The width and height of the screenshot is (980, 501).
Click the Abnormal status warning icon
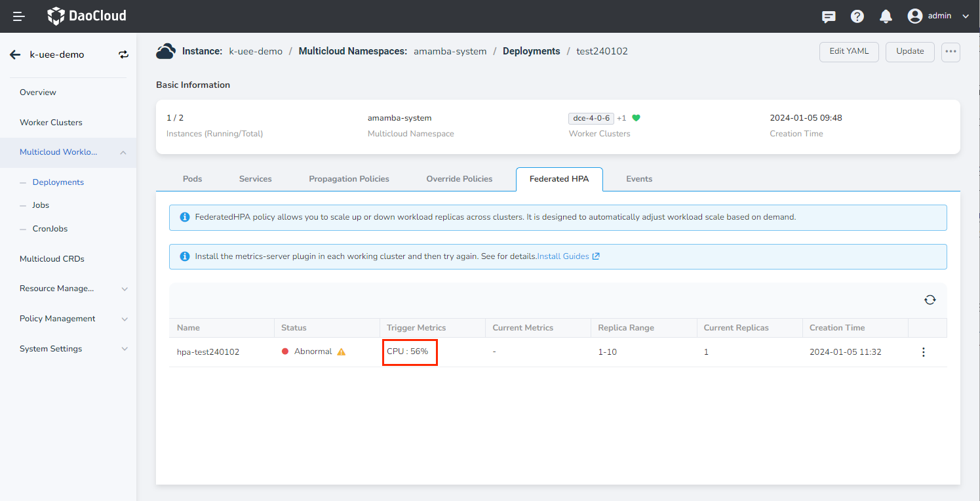point(341,351)
